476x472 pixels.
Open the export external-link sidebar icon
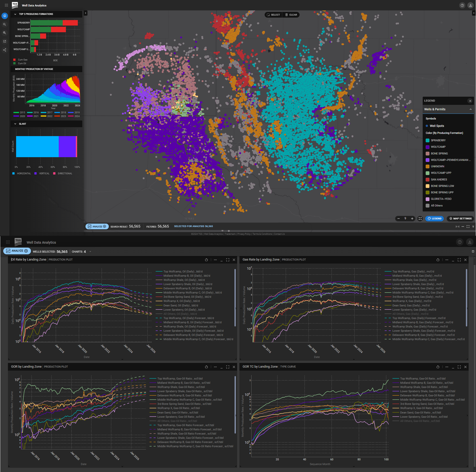coord(4,41)
